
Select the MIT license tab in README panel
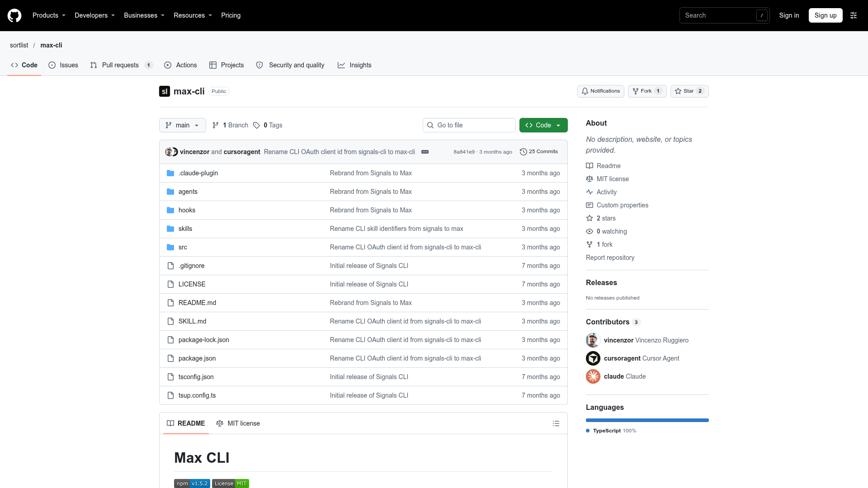coord(238,423)
